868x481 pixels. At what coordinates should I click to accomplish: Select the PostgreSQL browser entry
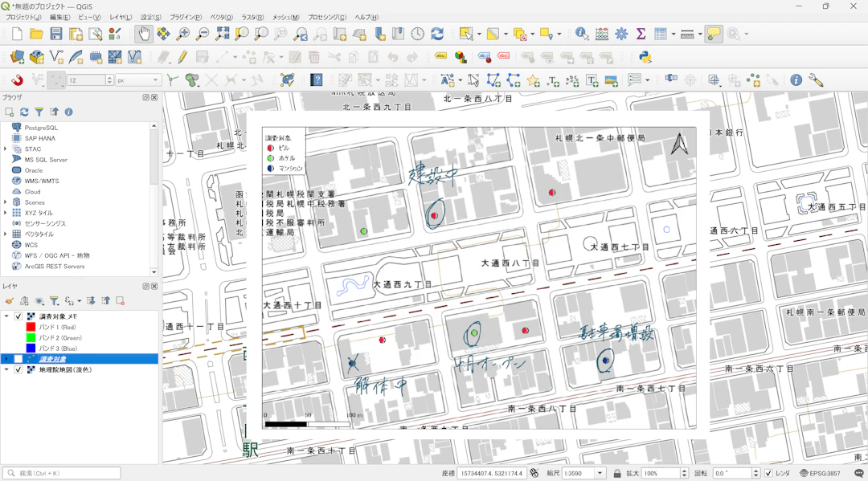coord(41,128)
